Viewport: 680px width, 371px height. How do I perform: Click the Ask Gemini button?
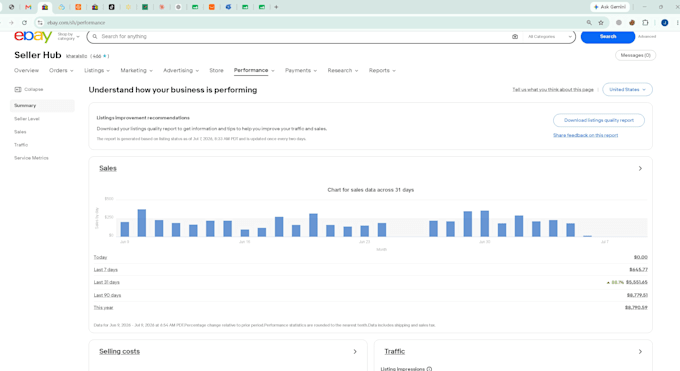coord(610,7)
